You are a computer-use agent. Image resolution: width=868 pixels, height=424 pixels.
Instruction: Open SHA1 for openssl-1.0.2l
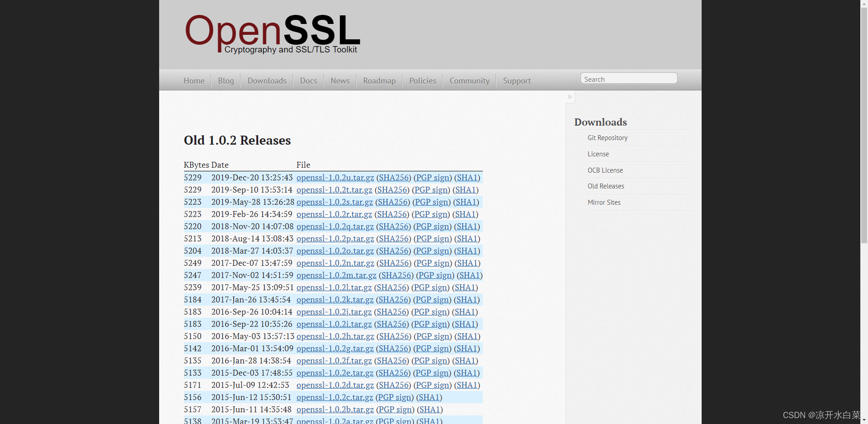[x=465, y=287]
